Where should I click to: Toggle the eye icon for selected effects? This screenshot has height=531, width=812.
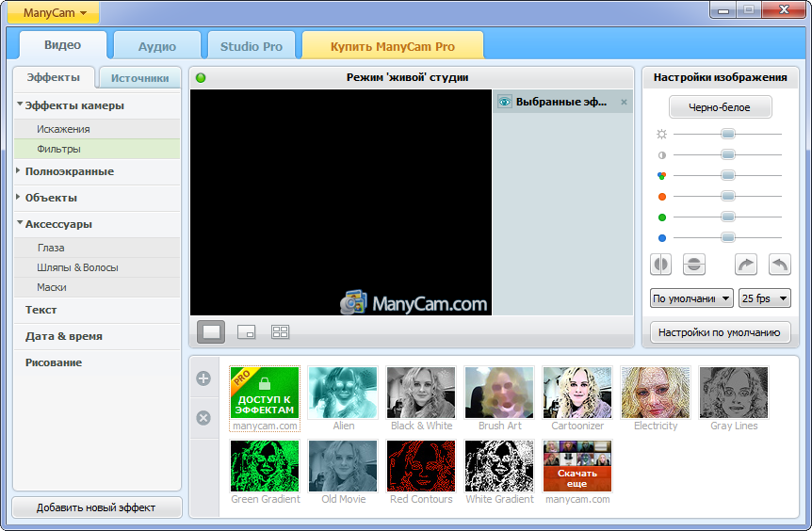pyautogui.click(x=505, y=102)
